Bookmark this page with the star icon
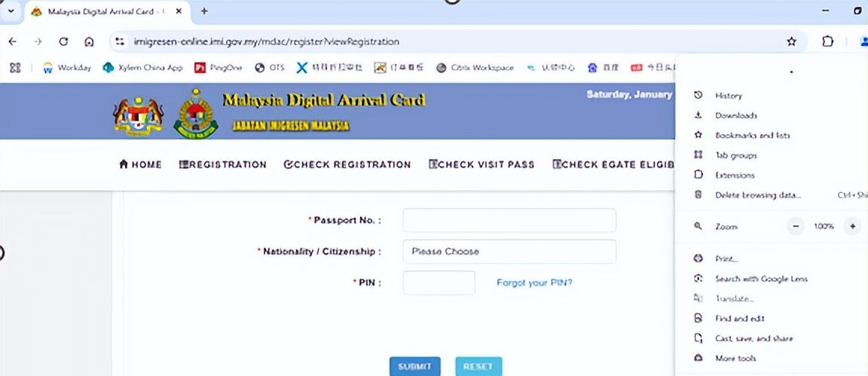Screen dimensions: 868x376 coord(792,41)
